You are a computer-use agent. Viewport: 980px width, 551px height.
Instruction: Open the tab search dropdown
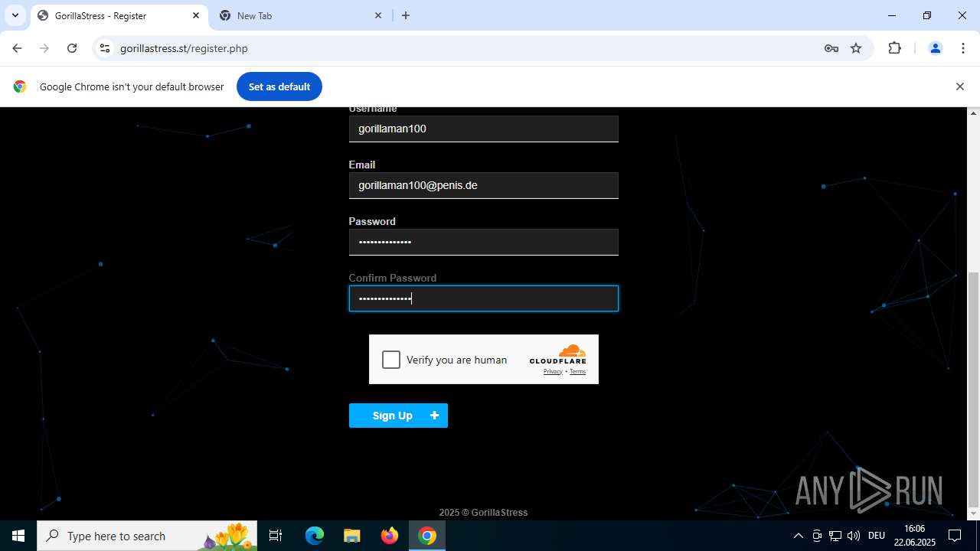pos(15,15)
